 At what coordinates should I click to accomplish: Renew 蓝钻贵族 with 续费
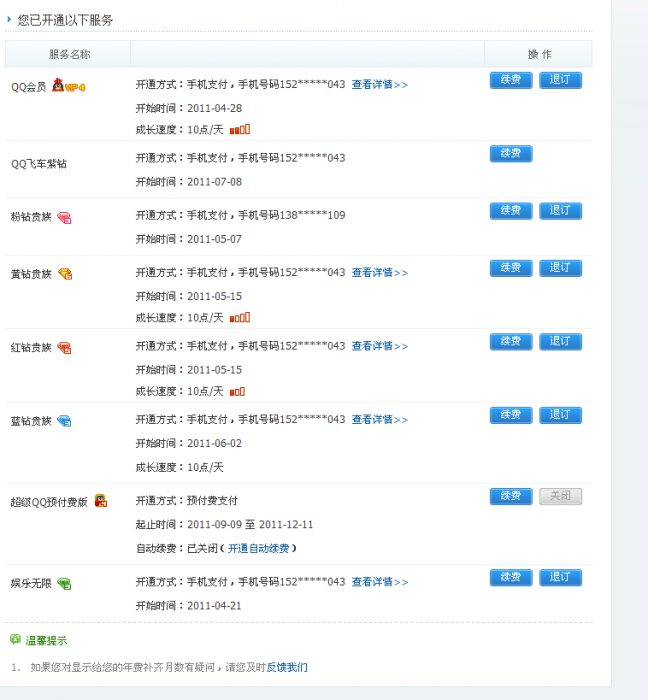tap(511, 415)
